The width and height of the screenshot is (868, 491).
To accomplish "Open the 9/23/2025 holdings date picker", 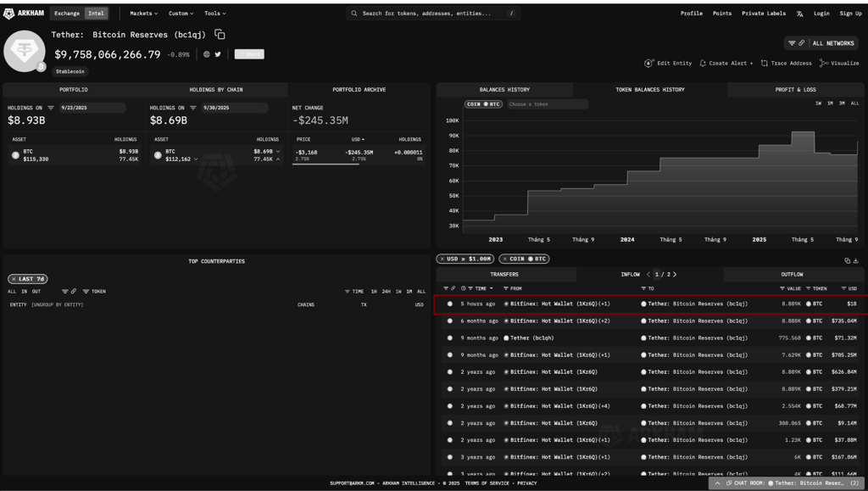I will 92,108.
